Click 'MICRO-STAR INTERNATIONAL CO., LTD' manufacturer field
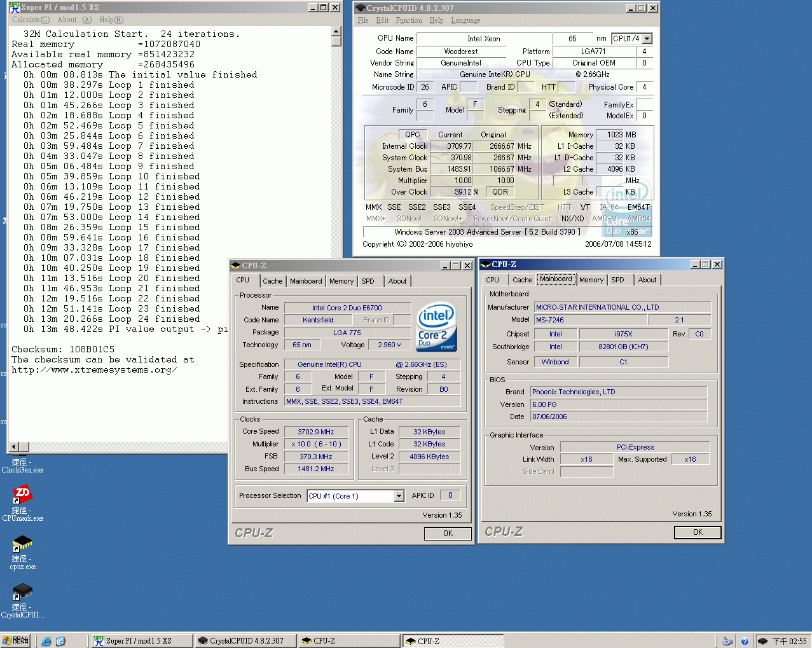 (x=622, y=307)
